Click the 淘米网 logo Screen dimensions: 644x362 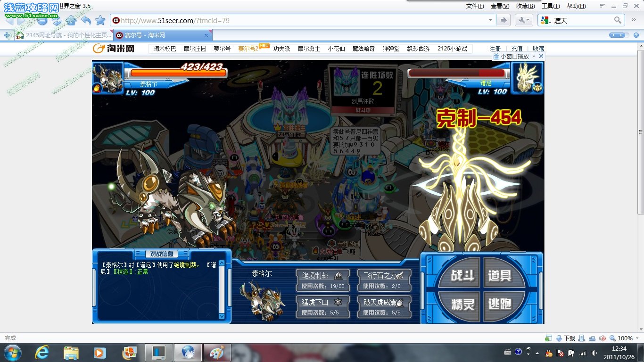click(114, 48)
